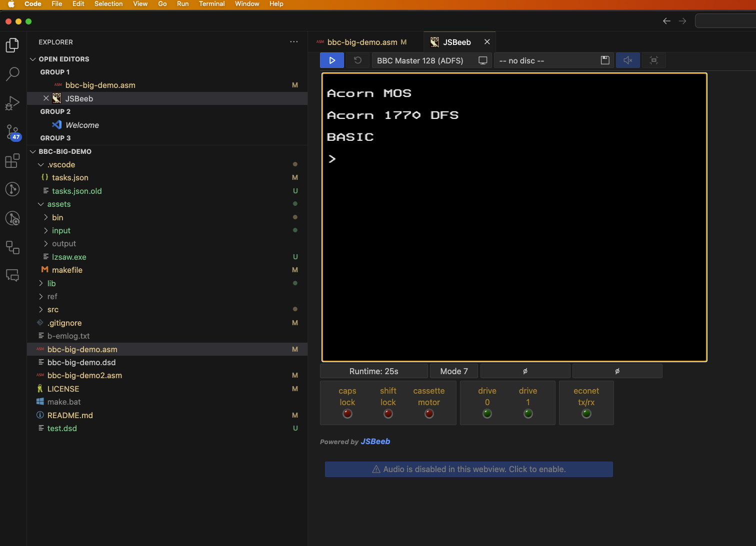Click the shift lock LED indicator
Viewport: 756px width, 546px height.
(388, 414)
